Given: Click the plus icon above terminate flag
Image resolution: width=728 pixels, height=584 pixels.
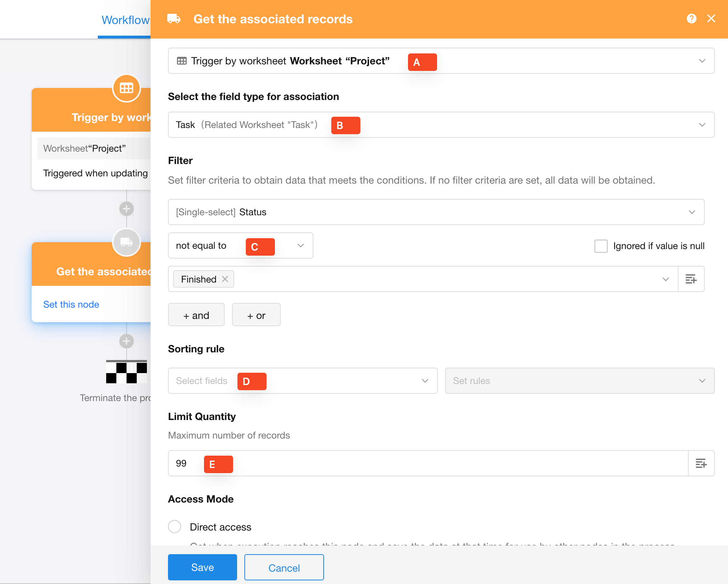Looking at the screenshot, I should (x=127, y=341).
